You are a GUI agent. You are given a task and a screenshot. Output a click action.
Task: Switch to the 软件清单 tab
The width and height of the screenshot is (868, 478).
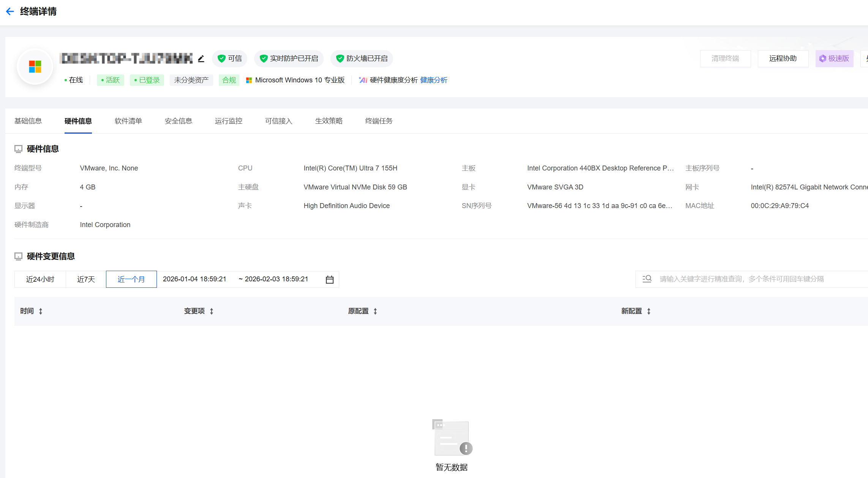pyautogui.click(x=128, y=121)
